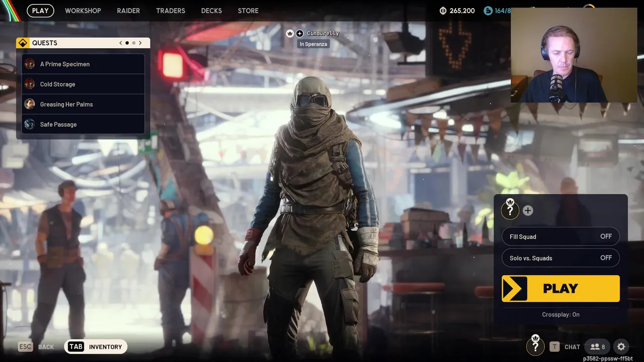The height and width of the screenshot is (362, 644).
Task: Click the Crossplay: On text
Action: coord(560,314)
